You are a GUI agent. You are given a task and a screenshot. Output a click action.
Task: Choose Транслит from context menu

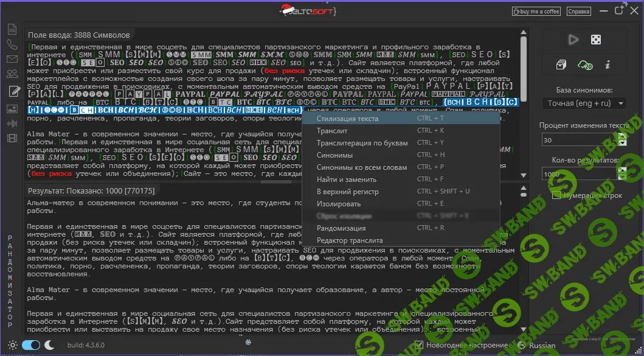tap(401, 131)
